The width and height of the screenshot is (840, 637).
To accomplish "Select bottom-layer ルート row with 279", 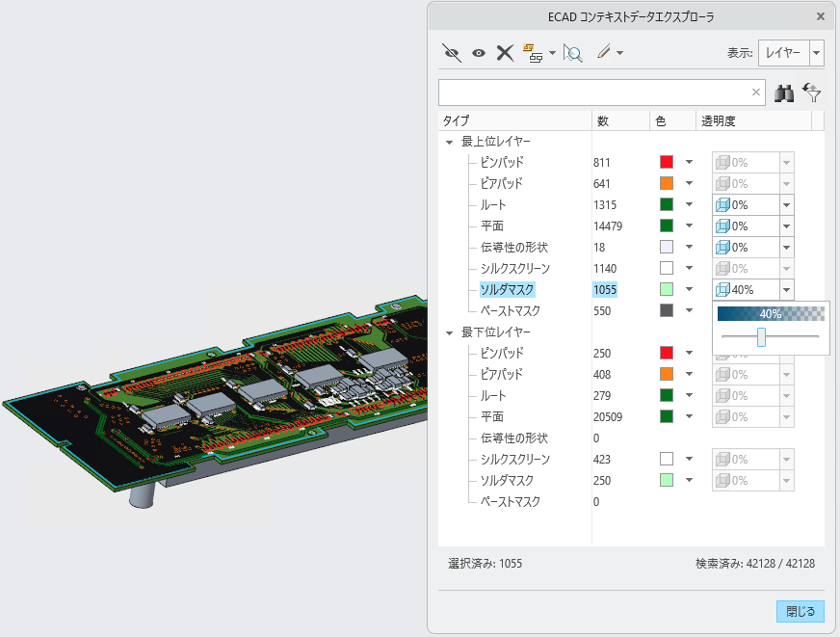I will pos(493,395).
